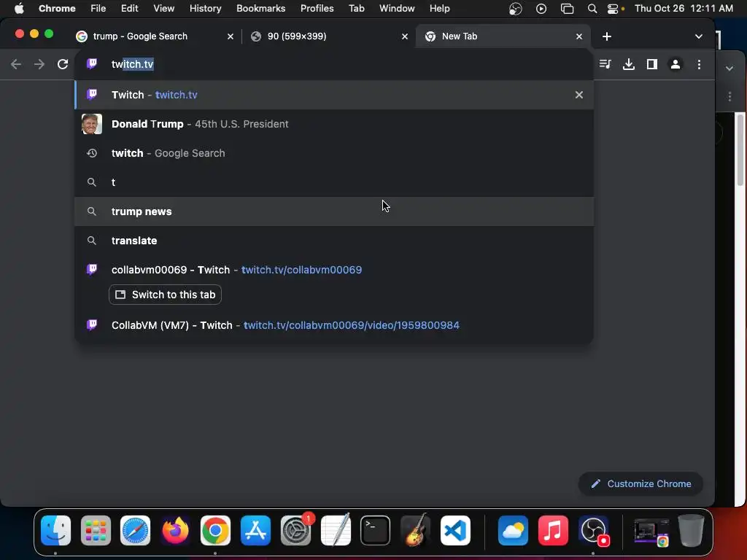Click Customize Chrome button
747x560 pixels.
(x=640, y=484)
